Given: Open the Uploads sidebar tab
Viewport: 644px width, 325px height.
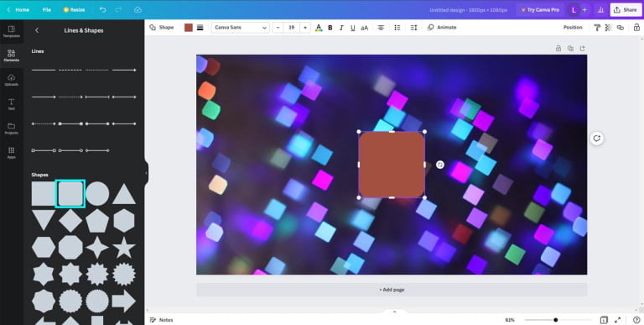Looking at the screenshot, I should 12,80.
